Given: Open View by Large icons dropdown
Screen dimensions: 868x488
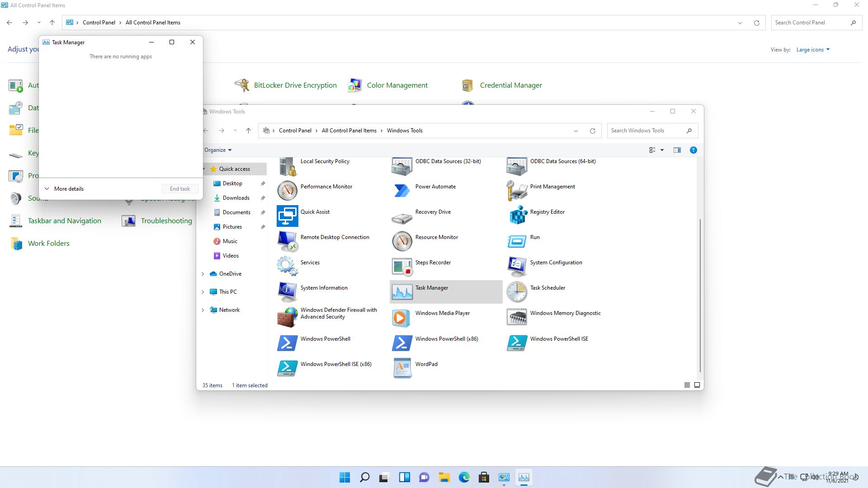Looking at the screenshot, I should [813, 50].
